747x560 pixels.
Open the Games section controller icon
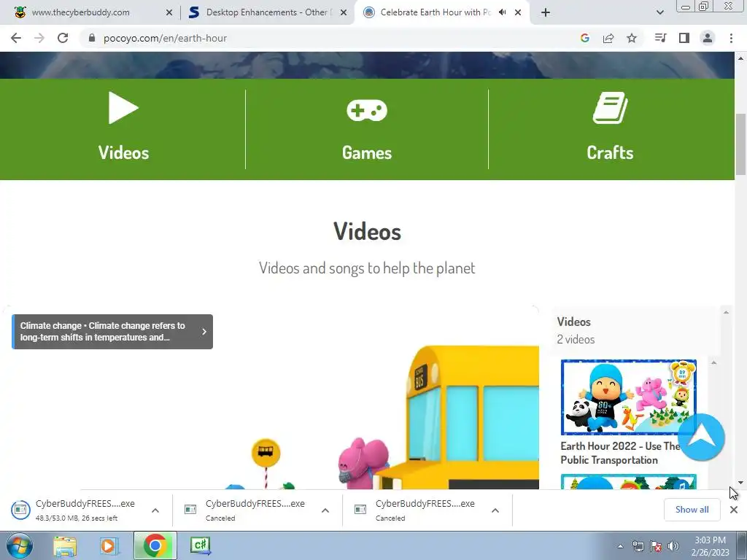[x=367, y=111]
